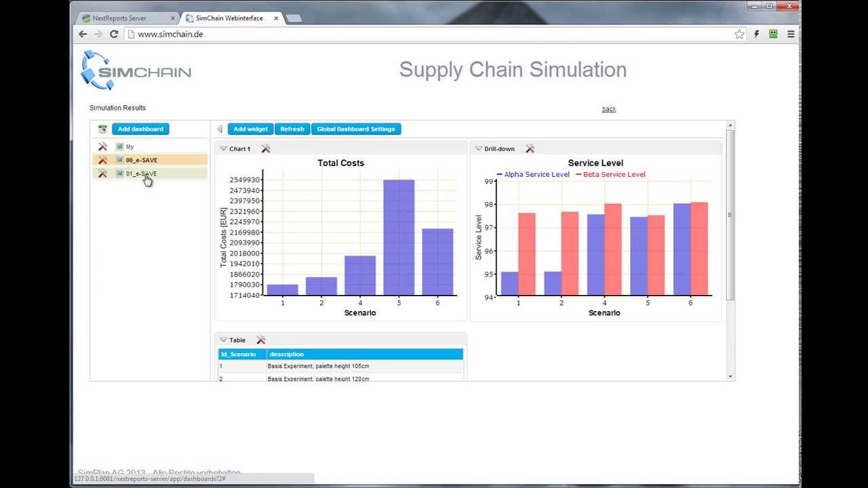Open the Chrome hamburger menu
Screen dimensions: 868x488
pyautogui.click(x=791, y=34)
